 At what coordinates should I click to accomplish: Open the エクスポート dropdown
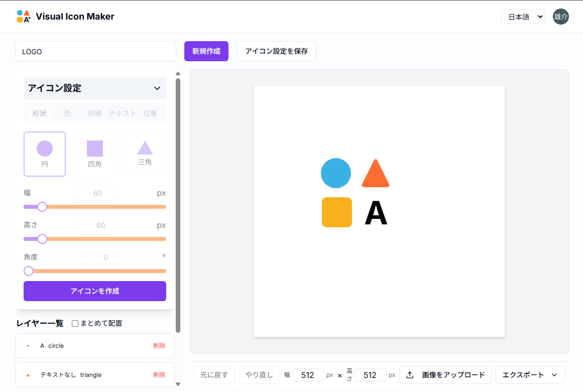tap(530, 375)
